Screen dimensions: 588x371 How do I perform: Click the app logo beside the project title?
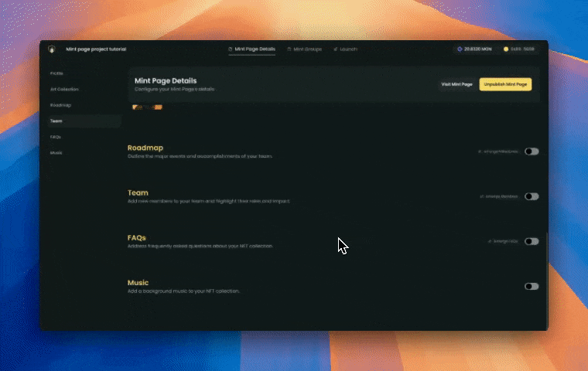(x=52, y=49)
